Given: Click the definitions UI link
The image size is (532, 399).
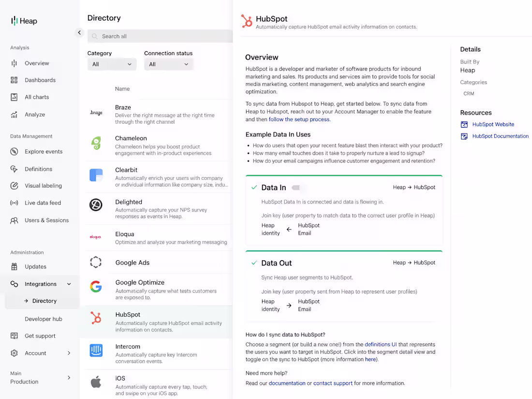Looking at the screenshot, I should [x=381, y=344].
